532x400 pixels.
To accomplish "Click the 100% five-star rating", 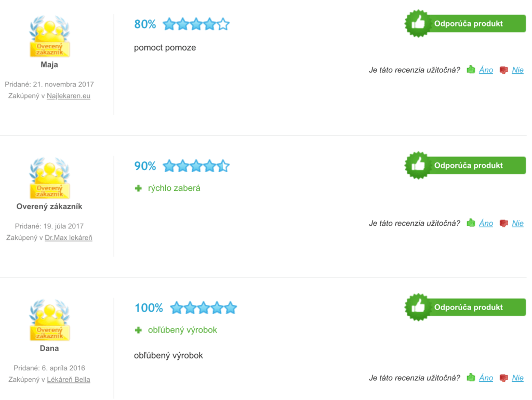I will click(x=203, y=307).
